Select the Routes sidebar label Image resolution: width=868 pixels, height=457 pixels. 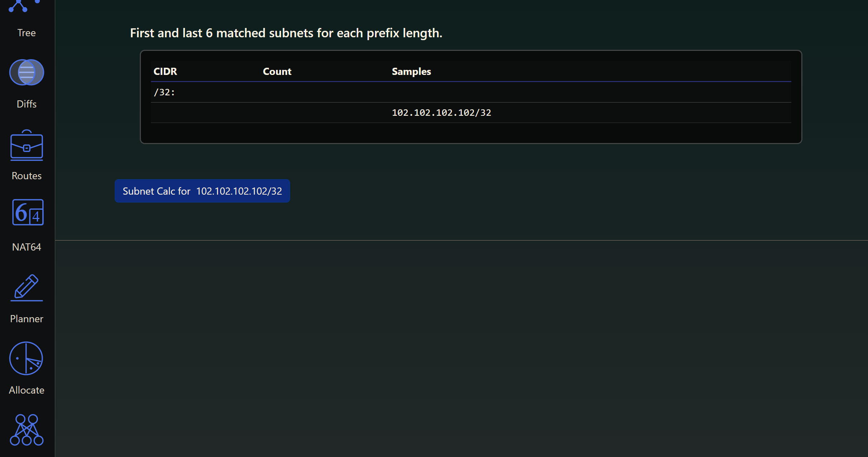[x=27, y=176]
